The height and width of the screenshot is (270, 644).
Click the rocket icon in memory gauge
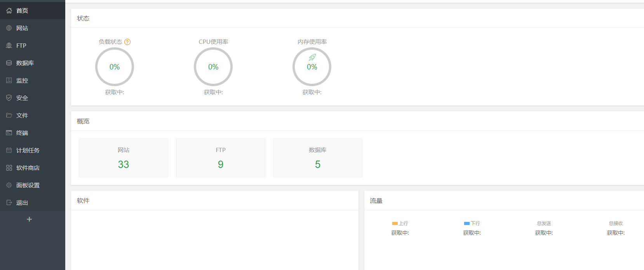pos(312,57)
